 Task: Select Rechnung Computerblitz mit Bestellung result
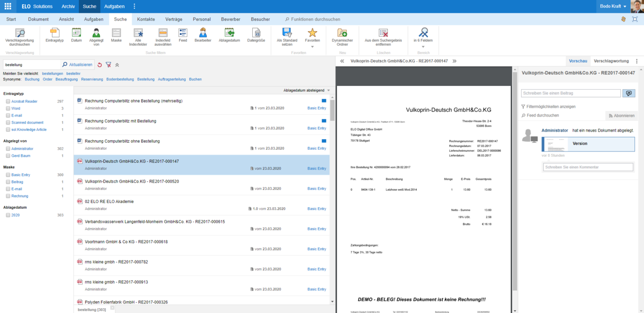click(x=202, y=125)
